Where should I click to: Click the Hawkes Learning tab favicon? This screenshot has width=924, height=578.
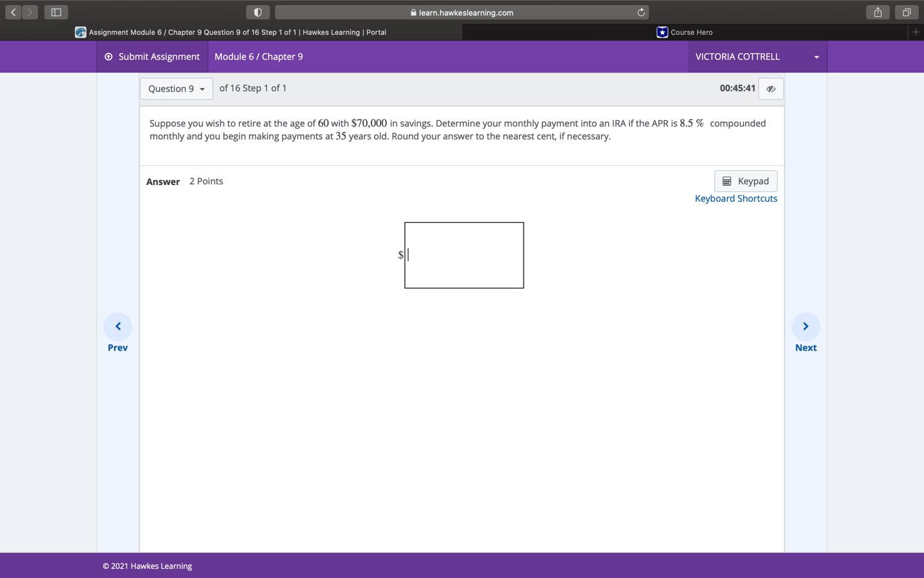(80, 32)
